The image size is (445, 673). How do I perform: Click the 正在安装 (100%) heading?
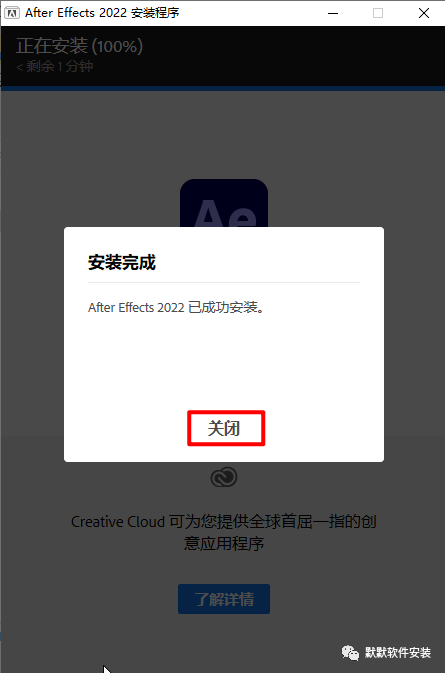click(79, 46)
